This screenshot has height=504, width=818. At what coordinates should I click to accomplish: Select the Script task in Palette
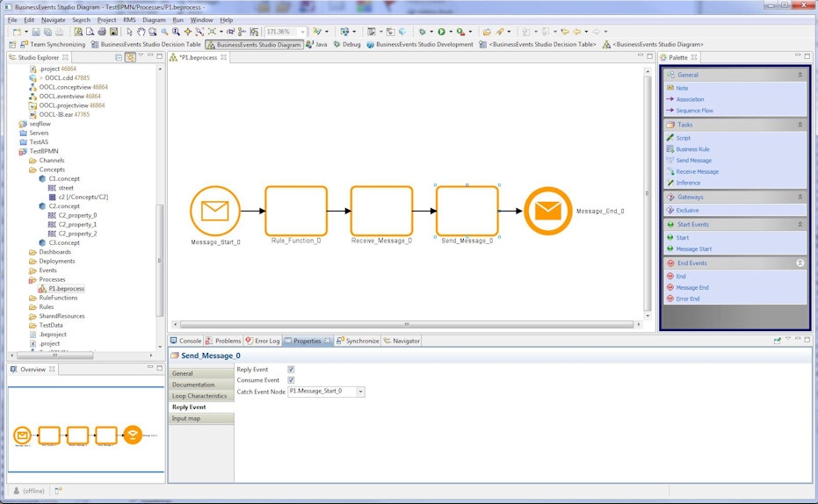pos(683,138)
